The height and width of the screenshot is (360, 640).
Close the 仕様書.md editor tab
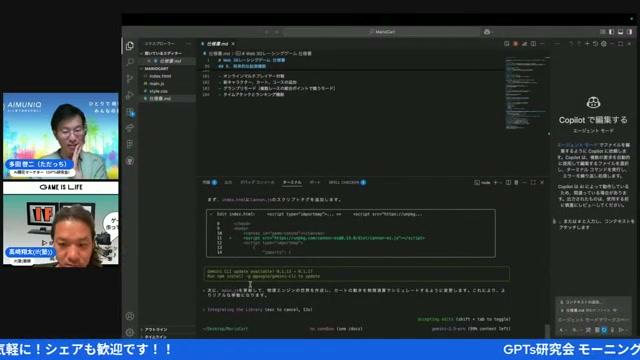click(233, 44)
